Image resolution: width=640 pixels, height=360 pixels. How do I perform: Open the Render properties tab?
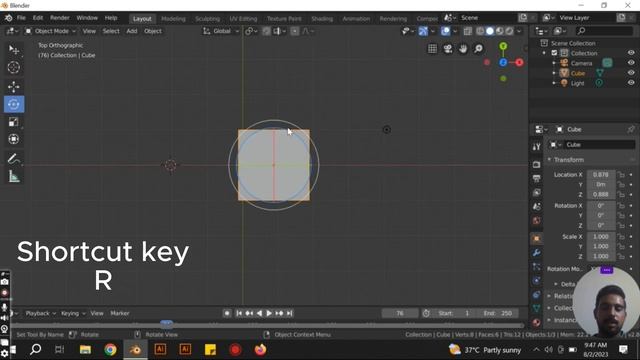click(x=536, y=164)
